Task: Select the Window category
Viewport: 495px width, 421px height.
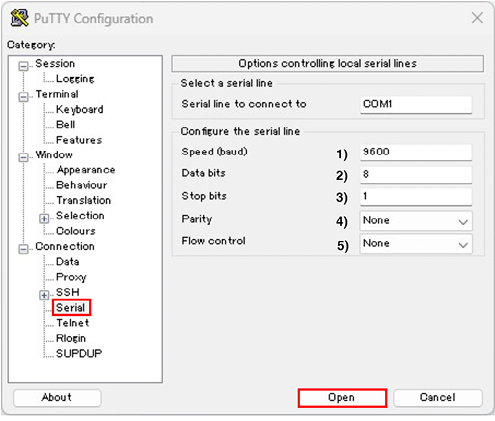Action: 54,155
